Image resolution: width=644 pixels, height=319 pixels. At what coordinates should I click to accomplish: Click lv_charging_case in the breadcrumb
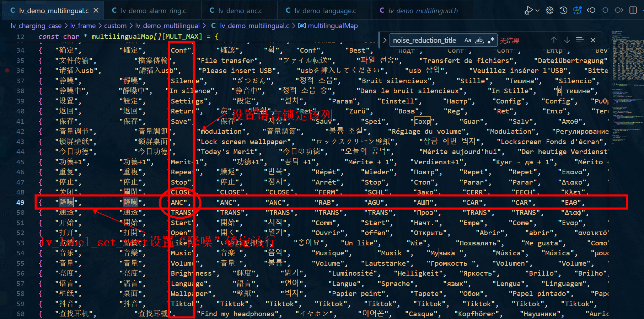(x=36, y=26)
